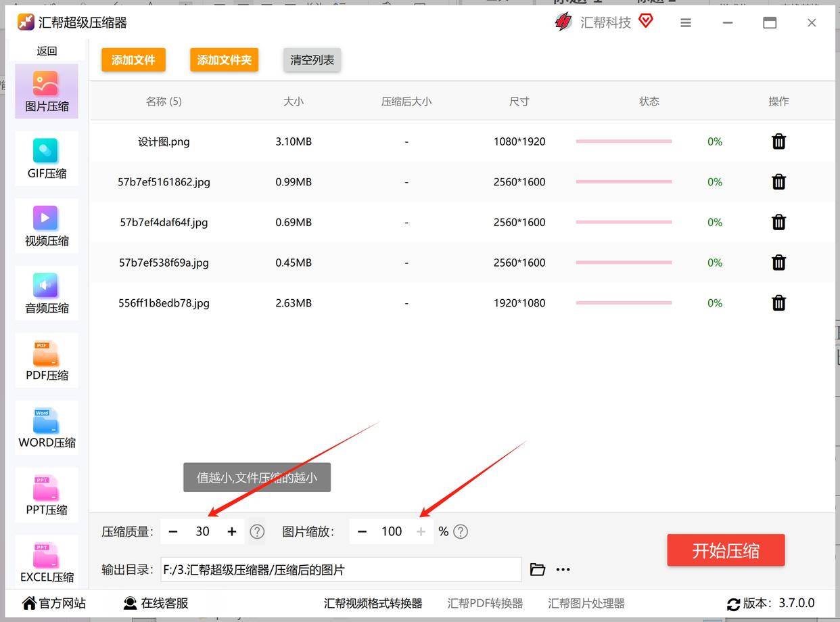Click the app logo in title bar
This screenshot has height=622, width=840.
[26, 22]
